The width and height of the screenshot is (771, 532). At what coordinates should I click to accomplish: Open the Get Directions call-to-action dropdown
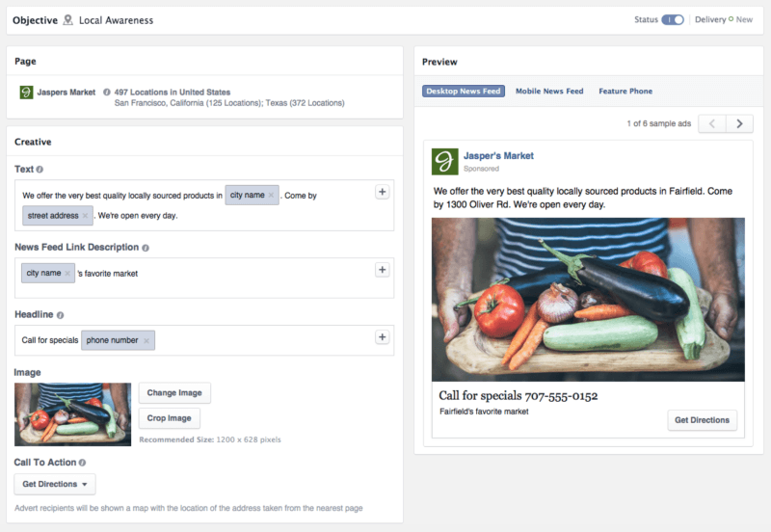pyautogui.click(x=54, y=484)
